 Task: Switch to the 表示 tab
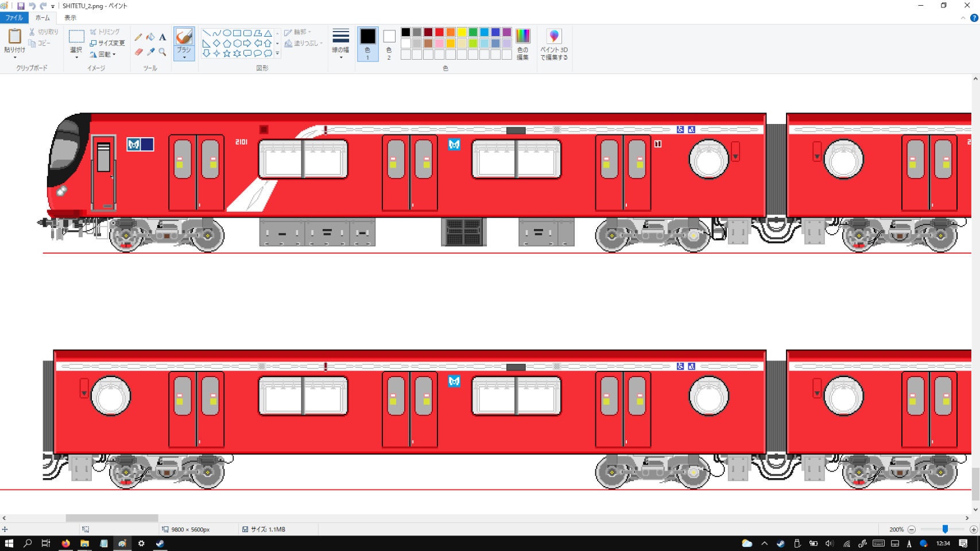[70, 18]
